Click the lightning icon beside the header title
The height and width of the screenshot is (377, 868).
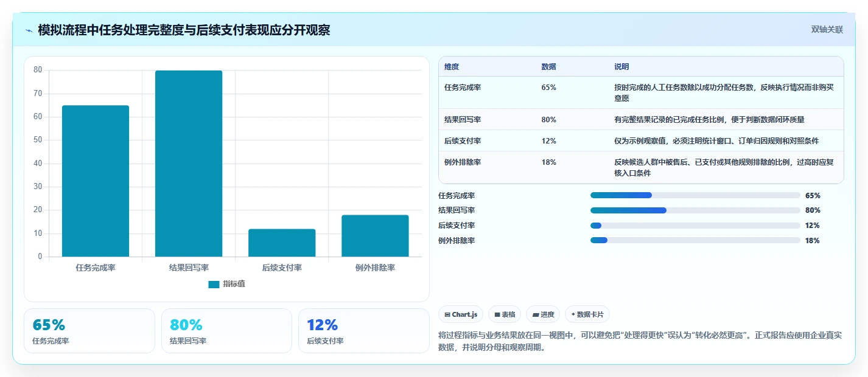point(29,30)
